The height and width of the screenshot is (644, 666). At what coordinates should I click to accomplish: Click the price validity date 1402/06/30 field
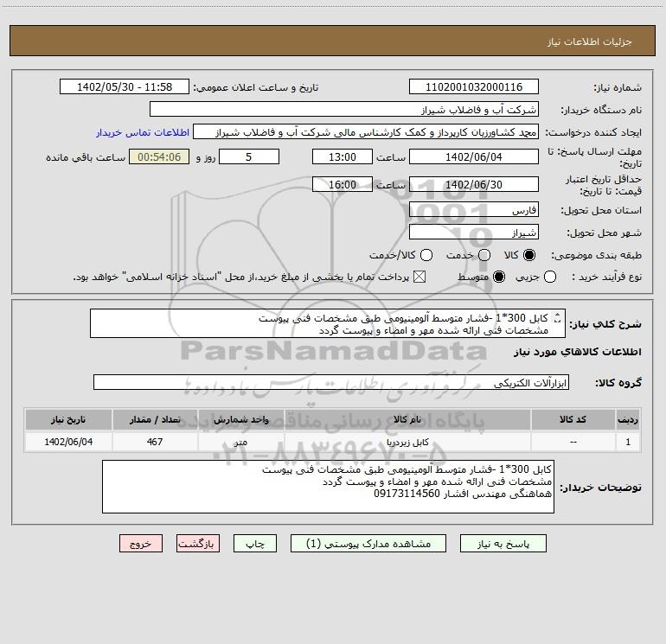pos(474,185)
